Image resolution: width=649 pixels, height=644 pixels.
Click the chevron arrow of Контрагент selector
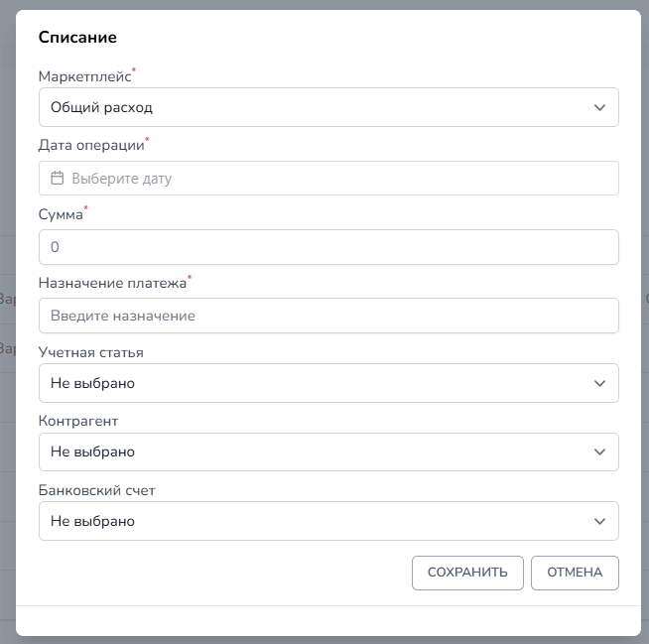599,451
